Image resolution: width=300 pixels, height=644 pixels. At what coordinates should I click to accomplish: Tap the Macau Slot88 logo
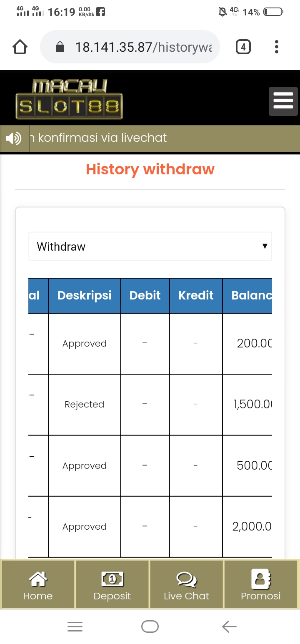[x=69, y=99]
